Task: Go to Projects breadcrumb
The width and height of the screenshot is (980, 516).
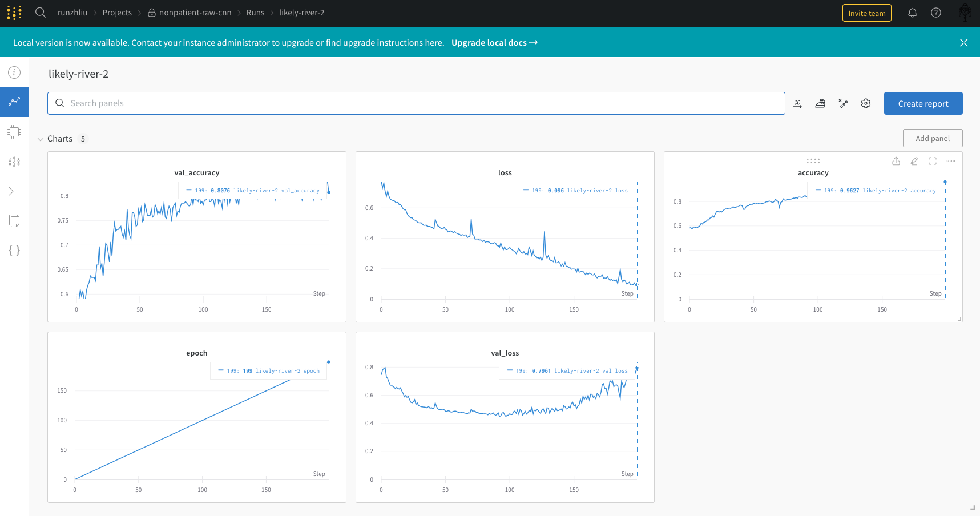Action: 117,13
